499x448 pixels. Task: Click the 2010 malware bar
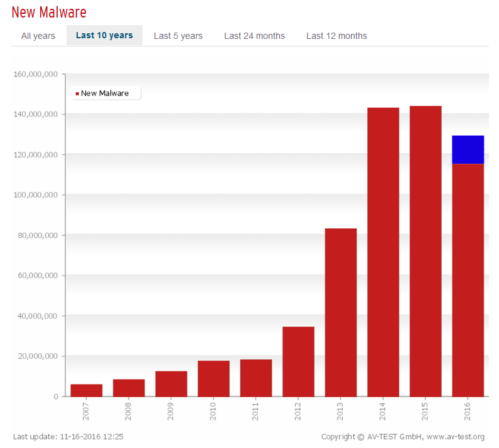213,378
